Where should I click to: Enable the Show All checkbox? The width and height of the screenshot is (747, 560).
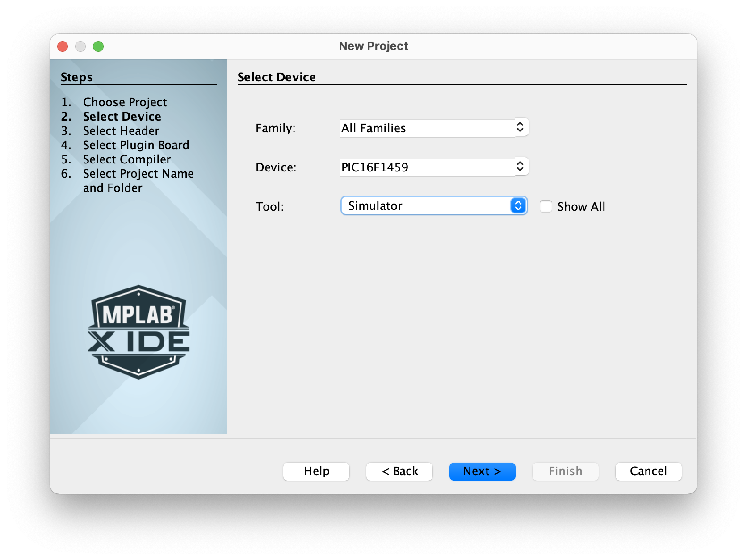[546, 206]
